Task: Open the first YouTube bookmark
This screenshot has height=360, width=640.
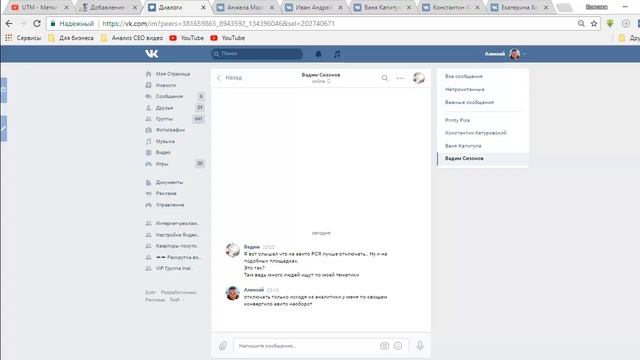Action: pyautogui.click(x=187, y=38)
